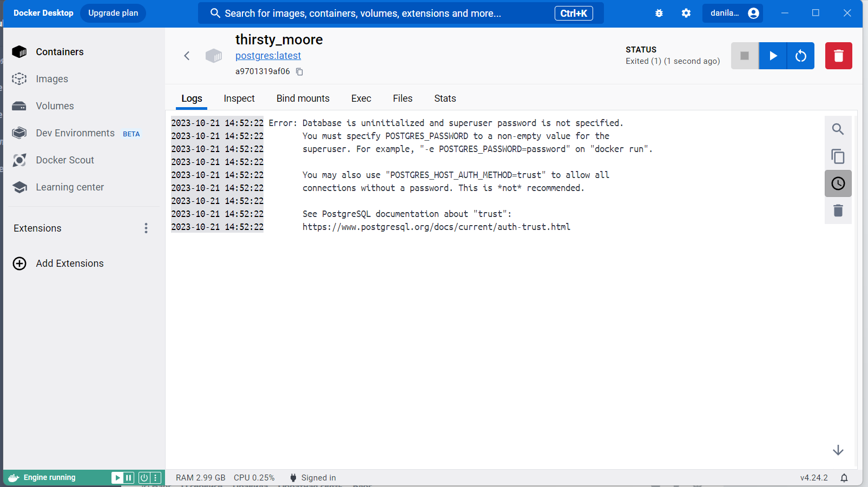
Task: Open the postgres:latest image link
Action: tap(268, 56)
